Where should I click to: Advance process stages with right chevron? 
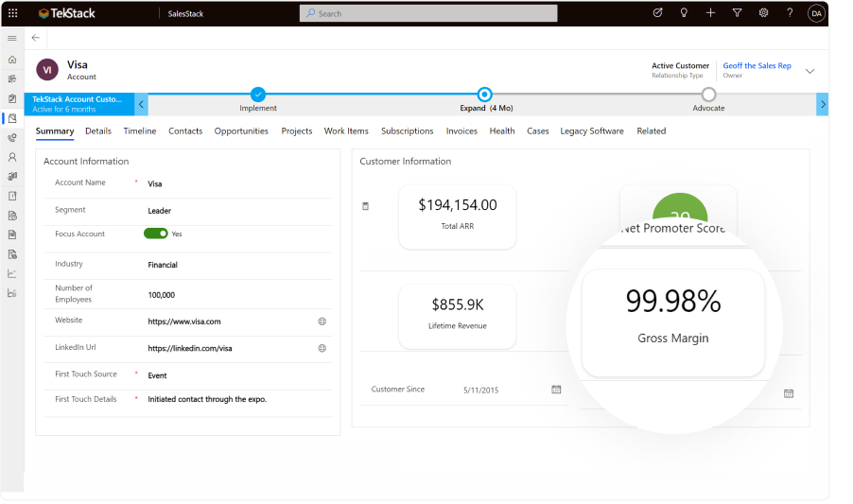tap(823, 104)
